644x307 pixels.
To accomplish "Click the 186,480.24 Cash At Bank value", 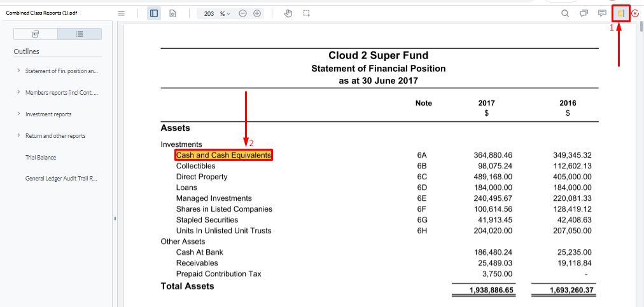I will (493, 252).
